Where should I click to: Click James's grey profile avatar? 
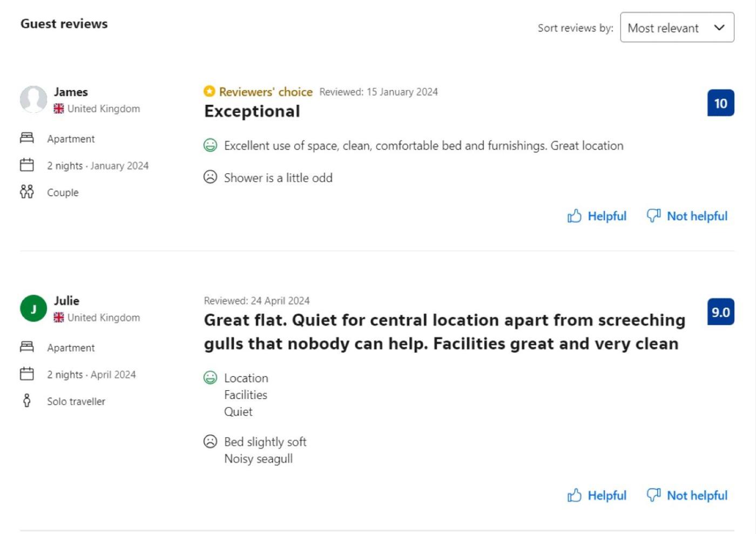(33, 99)
